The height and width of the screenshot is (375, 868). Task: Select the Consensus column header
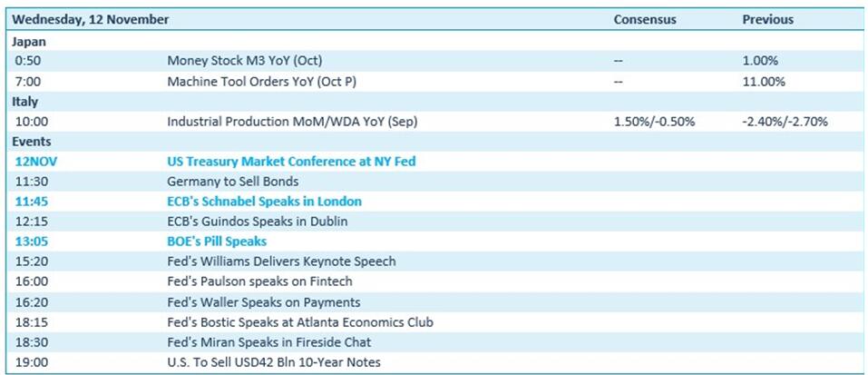point(646,19)
